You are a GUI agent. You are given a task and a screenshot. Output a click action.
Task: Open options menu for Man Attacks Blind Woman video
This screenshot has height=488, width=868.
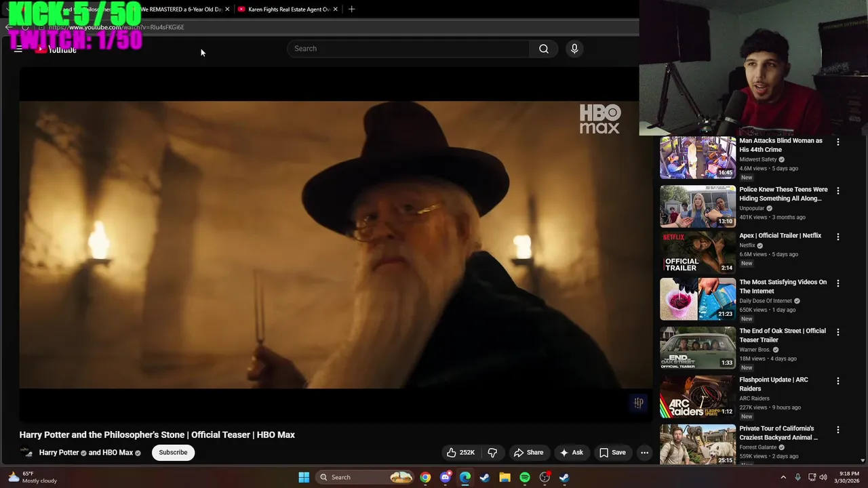838,142
